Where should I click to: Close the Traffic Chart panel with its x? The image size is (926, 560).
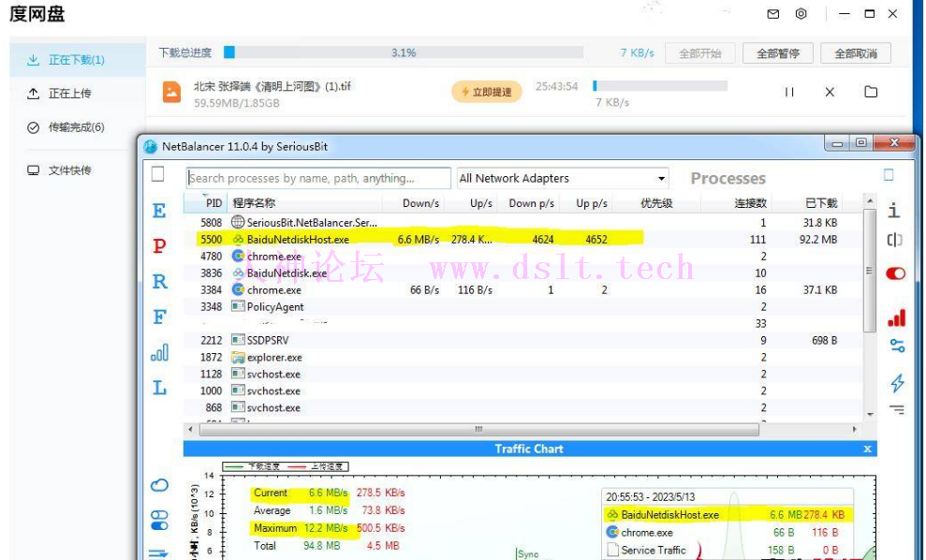pyautogui.click(x=868, y=449)
